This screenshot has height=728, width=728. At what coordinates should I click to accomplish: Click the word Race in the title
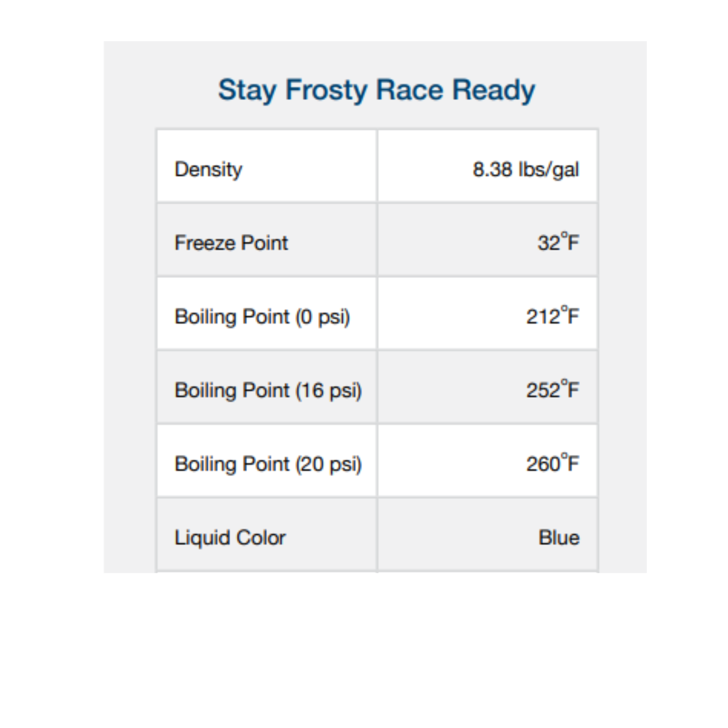[x=410, y=90]
